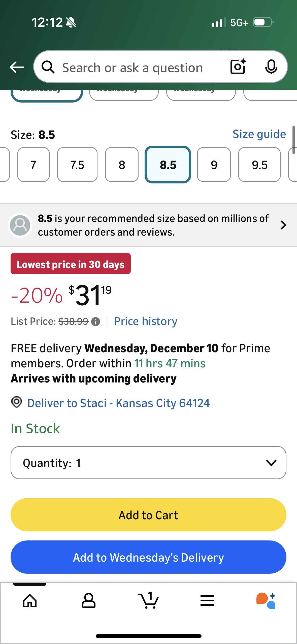Open delivery location Kansas City 64124

[x=118, y=403]
